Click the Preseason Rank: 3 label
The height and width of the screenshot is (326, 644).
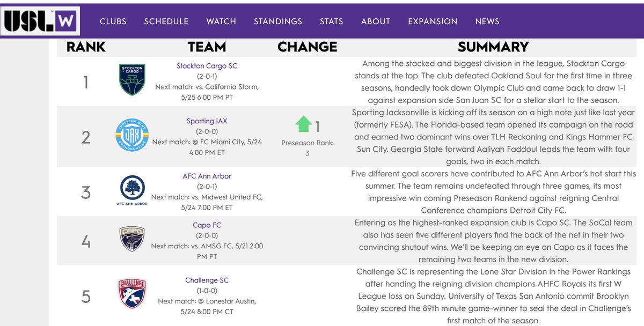tap(307, 148)
